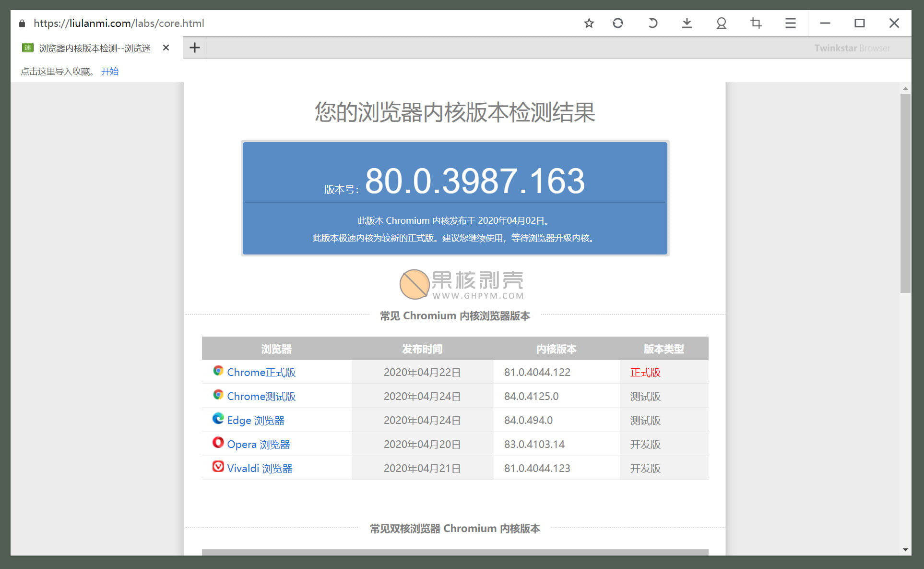Open the Vivaldi 浏览器 link
Image resolution: width=924 pixels, height=569 pixels.
coord(260,468)
